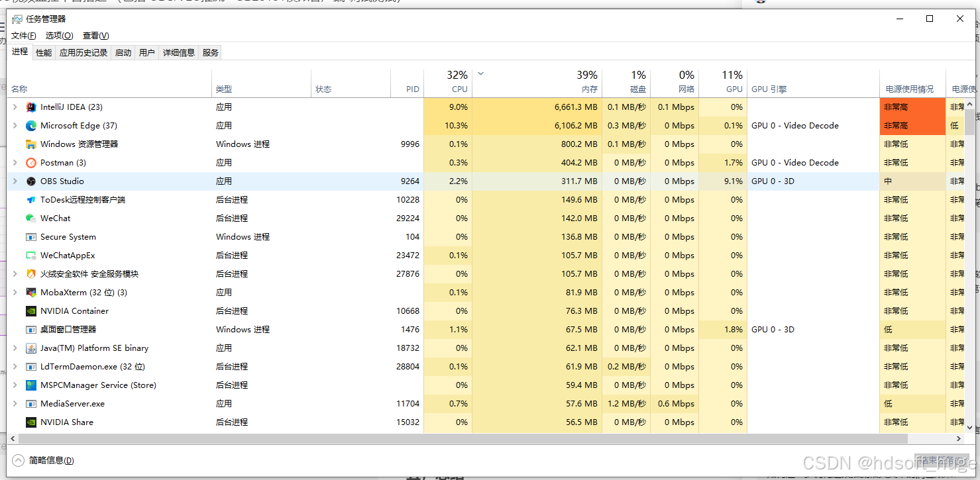
Task: Click the OBS Studio process icon
Action: pos(30,181)
